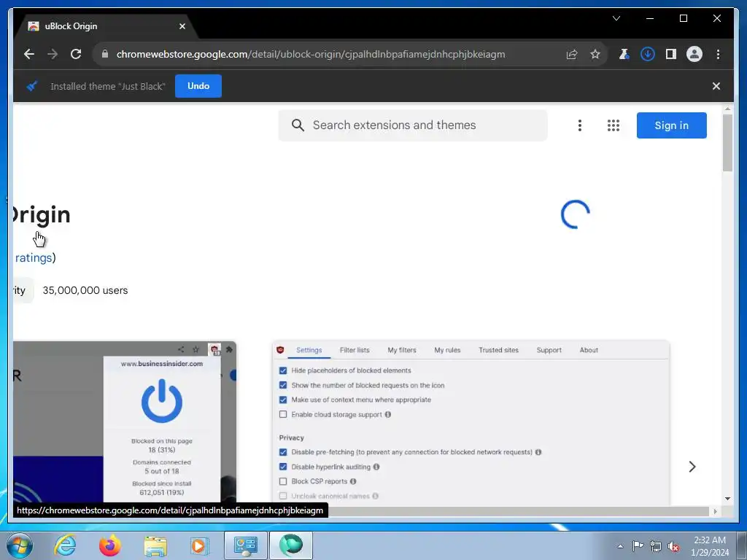Enable cloud storage support checkbox
The image size is (747, 560).
tap(283, 414)
